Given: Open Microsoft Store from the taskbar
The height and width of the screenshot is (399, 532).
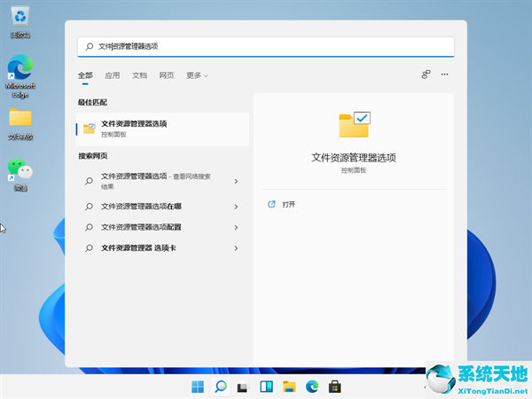Looking at the screenshot, I should [335, 387].
